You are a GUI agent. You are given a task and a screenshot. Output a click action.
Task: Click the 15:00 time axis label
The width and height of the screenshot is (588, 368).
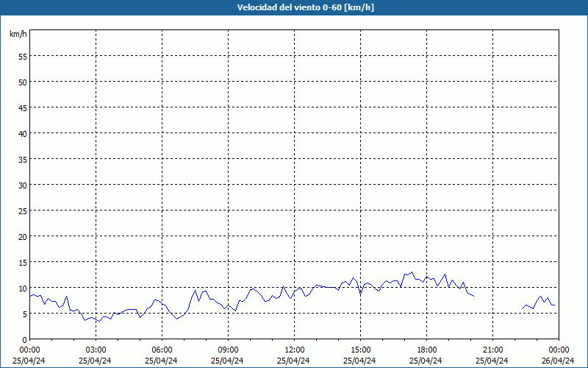tap(360, 350)
